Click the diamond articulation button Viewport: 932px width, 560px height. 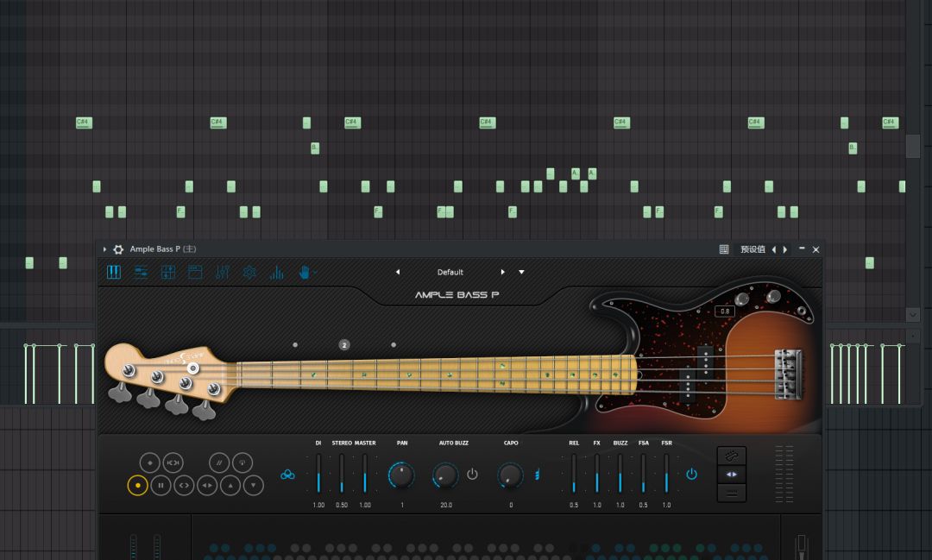coord(150,462)
